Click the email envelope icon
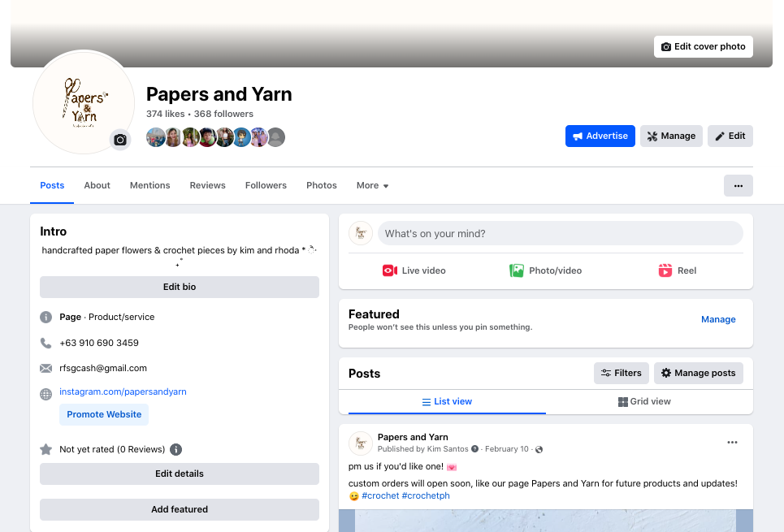This screenshot has height=532, width=784. 45,369
